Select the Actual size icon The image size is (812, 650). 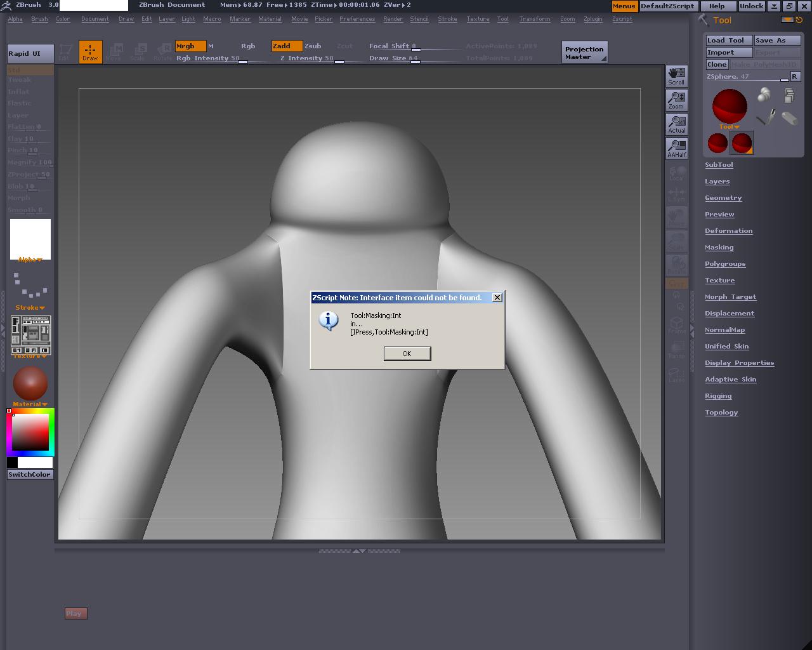click(x=677, y=124)
